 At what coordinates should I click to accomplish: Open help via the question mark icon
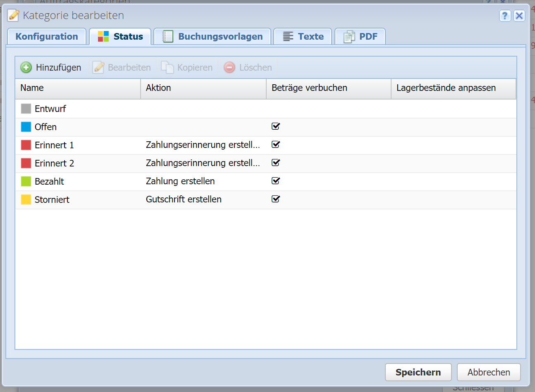pos(505,16)
